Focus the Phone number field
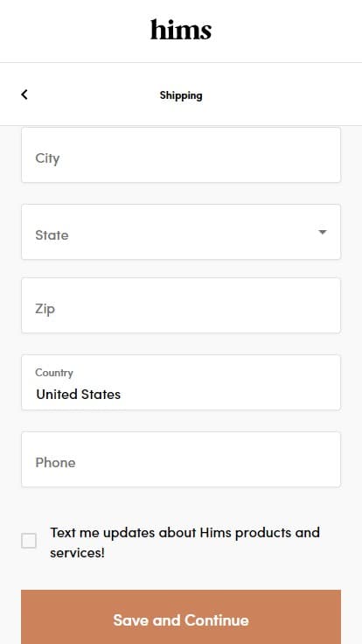Screen dimensions: 362x644 pos(181,459)
